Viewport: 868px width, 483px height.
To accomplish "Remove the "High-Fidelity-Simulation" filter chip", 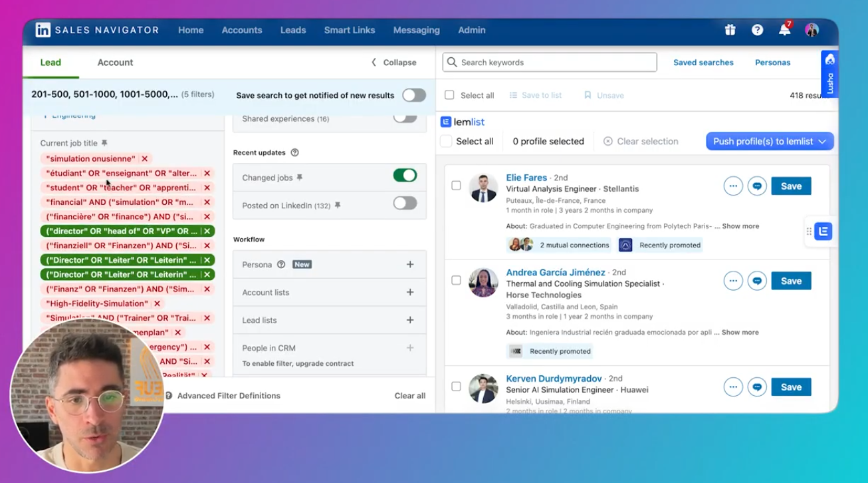I will point(157,303).
